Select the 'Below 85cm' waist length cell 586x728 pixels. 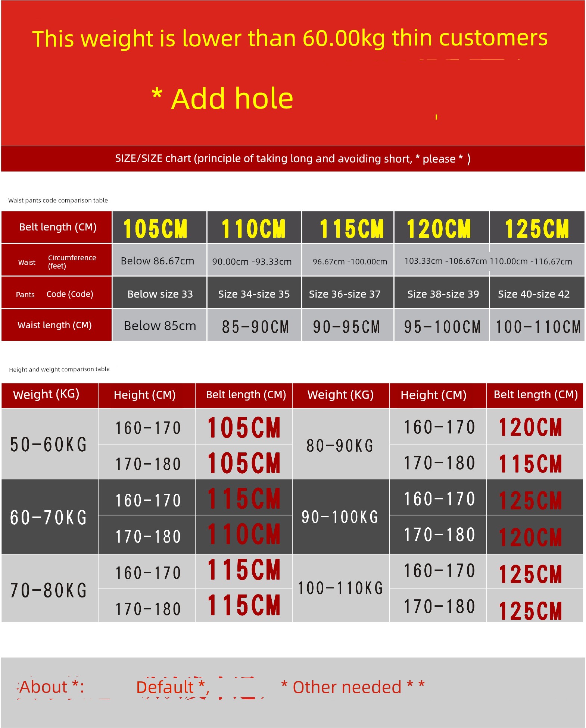point(160,326)
